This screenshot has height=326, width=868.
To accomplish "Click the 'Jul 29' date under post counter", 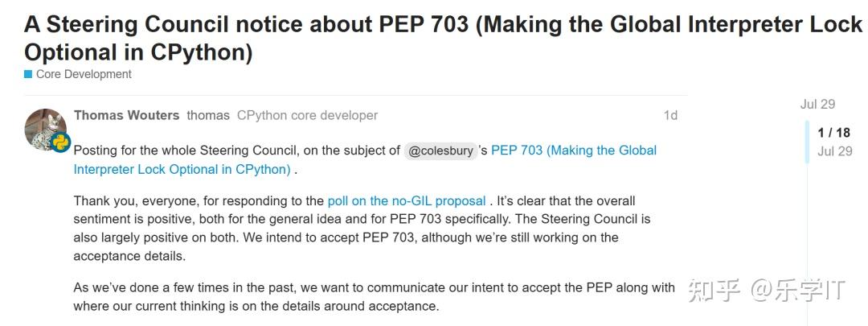I will (834, 151).
